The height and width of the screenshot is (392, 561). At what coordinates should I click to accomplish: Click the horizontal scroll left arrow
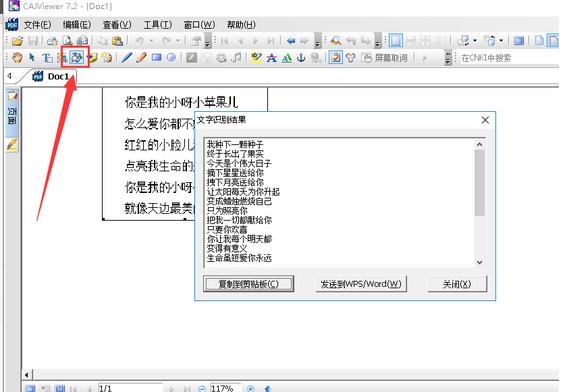point(27,375)
